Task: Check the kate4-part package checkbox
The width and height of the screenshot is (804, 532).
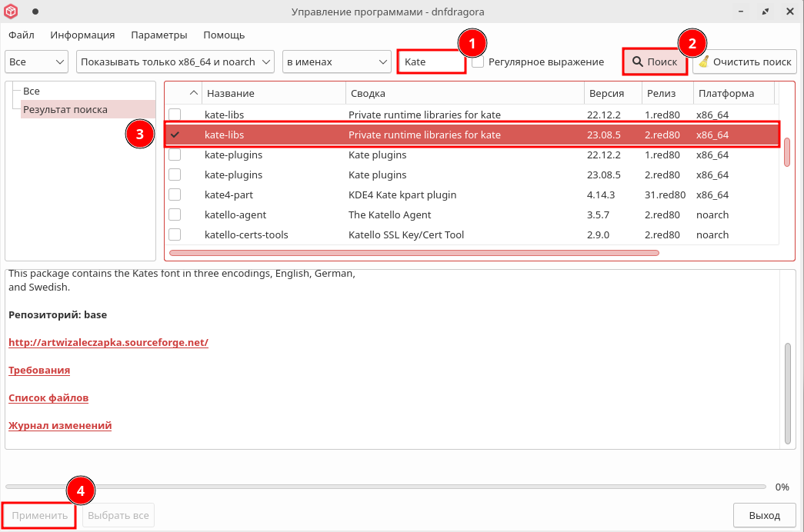Action: tap(175, 195)
